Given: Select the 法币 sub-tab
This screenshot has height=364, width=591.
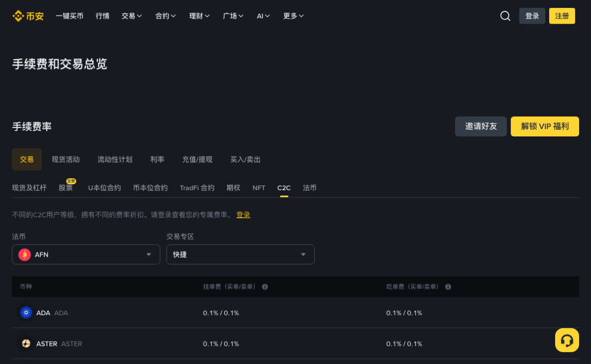Looking at the screenshot, I should tap(310, 188).
